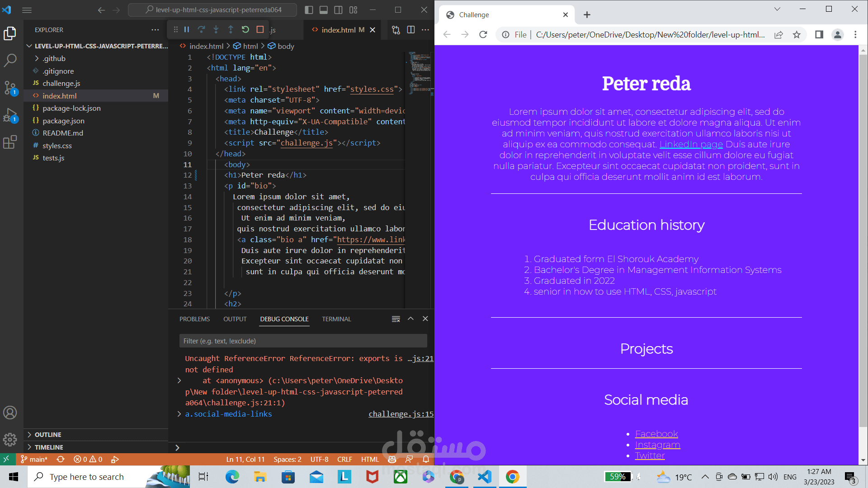Open Chrome browser menu three dots

855,34
